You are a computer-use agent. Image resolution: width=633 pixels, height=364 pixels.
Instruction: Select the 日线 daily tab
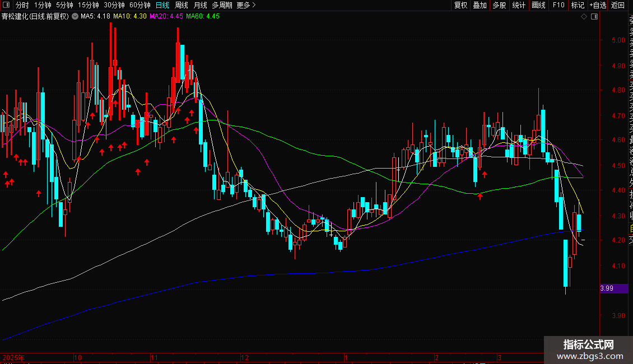162,5
